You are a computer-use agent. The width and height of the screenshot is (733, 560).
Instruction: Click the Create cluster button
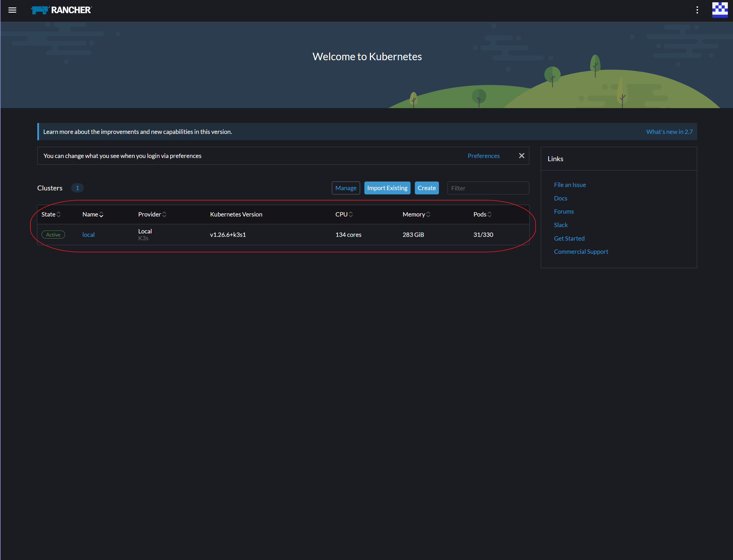tap(427, 188)
